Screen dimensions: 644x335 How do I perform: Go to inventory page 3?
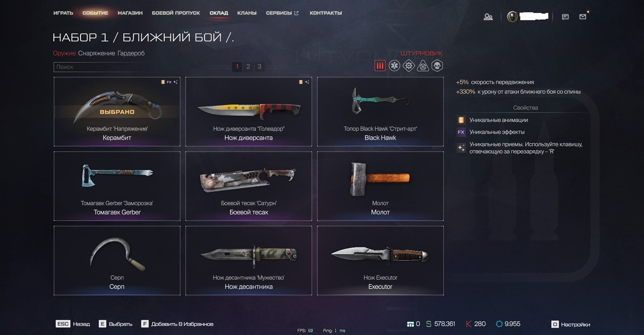pos(259,67)
